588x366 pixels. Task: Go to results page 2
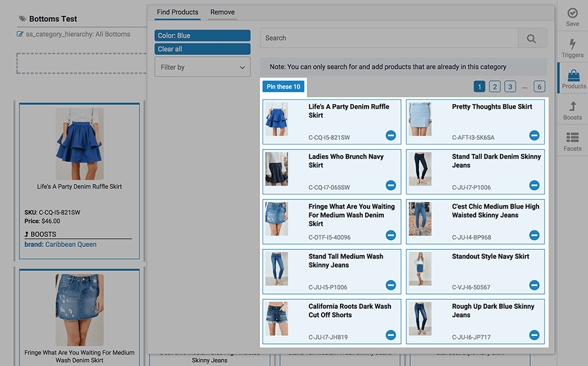(495, 87)
